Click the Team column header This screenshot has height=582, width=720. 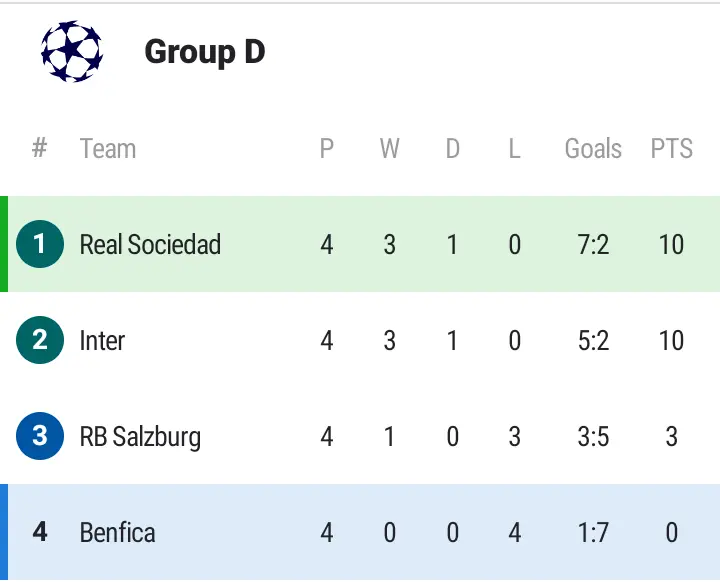pyautogui.click(x=107, y=149)
